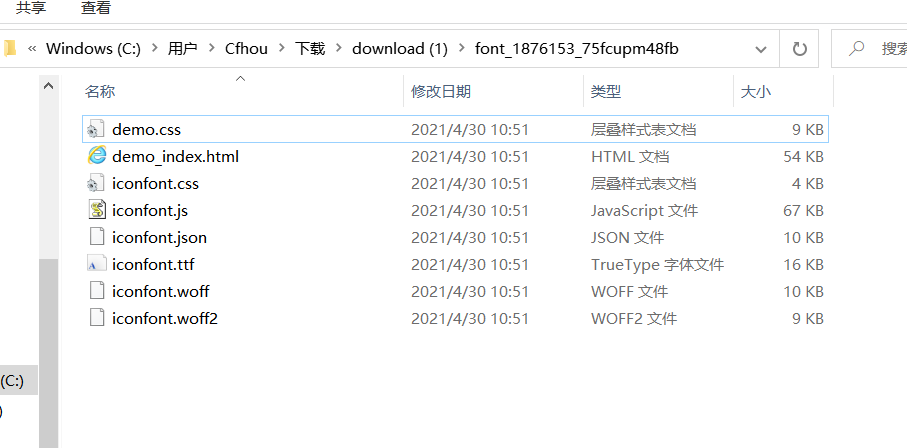907x448 pixels.
Task: Click the iconfont.ttf font icon
Action: click(97, 264)
